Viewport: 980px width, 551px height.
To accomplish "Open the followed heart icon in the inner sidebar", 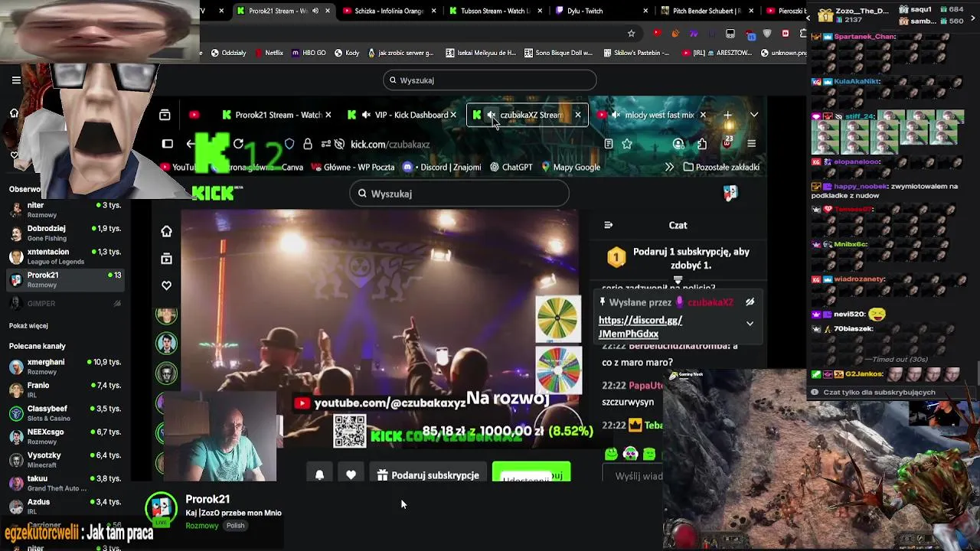I will click(x=166, y=285).
